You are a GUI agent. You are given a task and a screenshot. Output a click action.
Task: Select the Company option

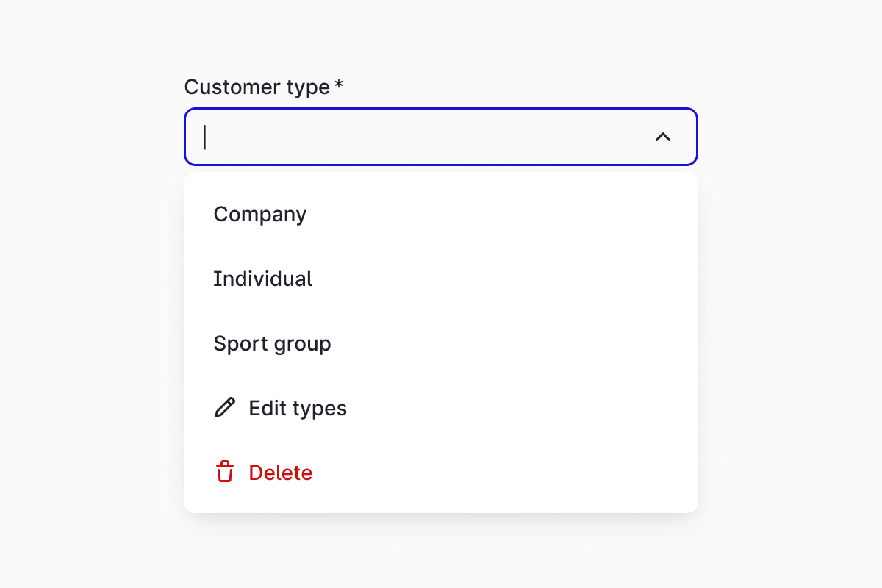tap(260, 215)
